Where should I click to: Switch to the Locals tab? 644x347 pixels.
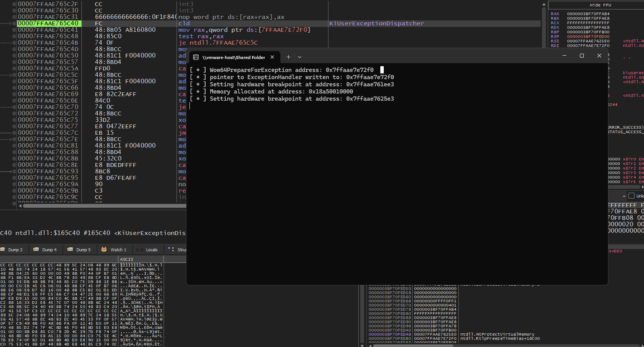point(152,250)
